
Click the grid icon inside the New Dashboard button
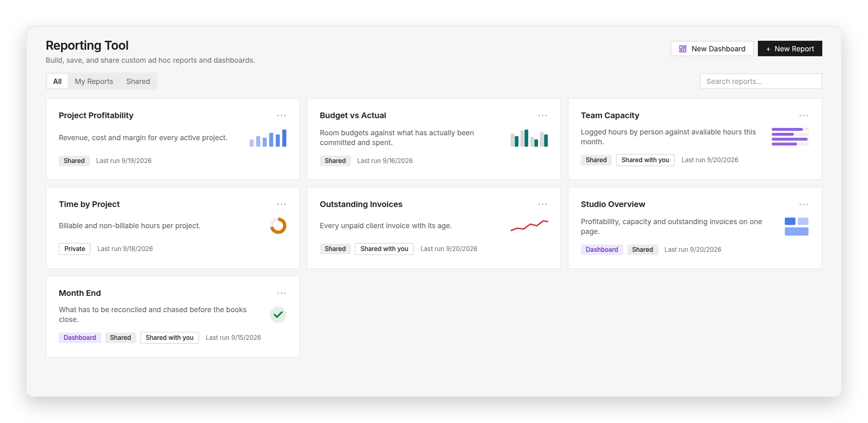coord(683,49)
